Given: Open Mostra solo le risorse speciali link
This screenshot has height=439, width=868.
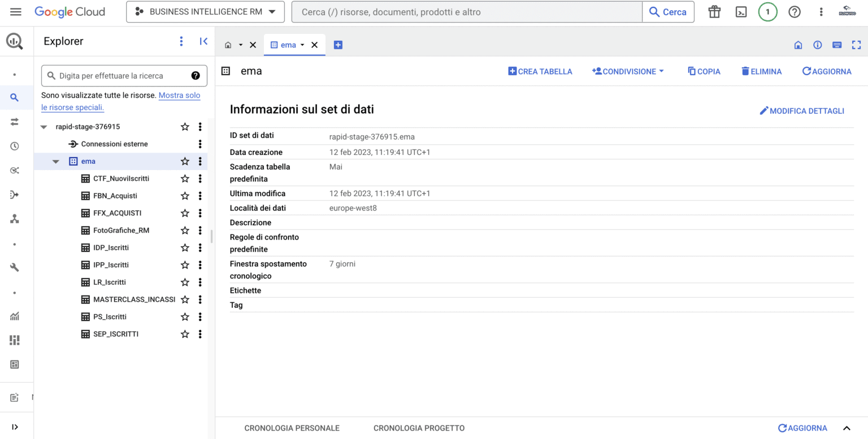Looking at the screenshot, I should coord(179,95).
